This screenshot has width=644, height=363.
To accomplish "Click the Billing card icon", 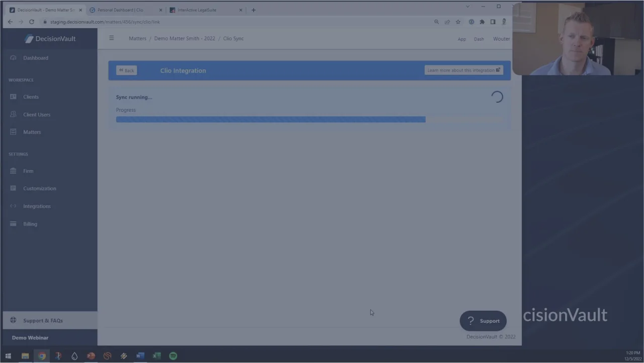I will pyautogui.click(x=13, y=224).
